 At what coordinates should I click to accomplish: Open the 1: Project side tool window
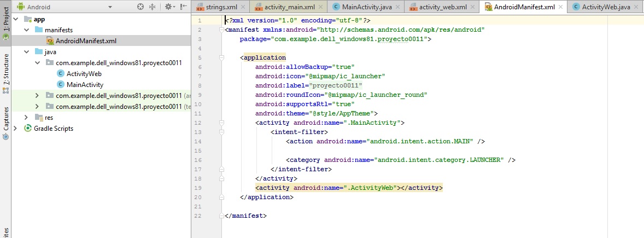coord(5,24)
